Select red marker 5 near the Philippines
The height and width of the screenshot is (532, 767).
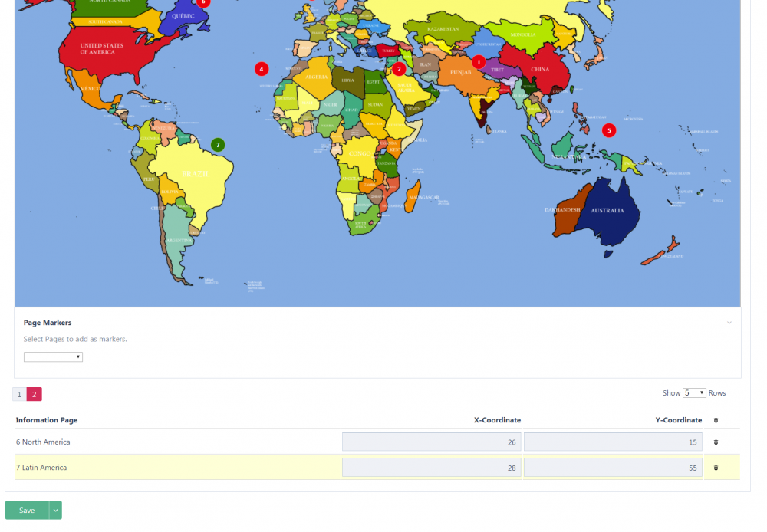[609, 130]
